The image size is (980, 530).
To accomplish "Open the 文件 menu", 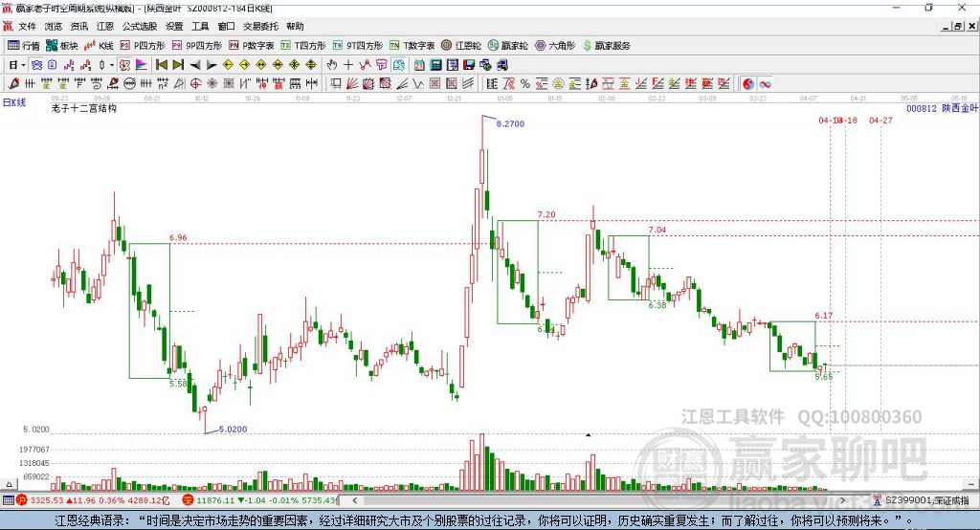I will pos(27,26).
